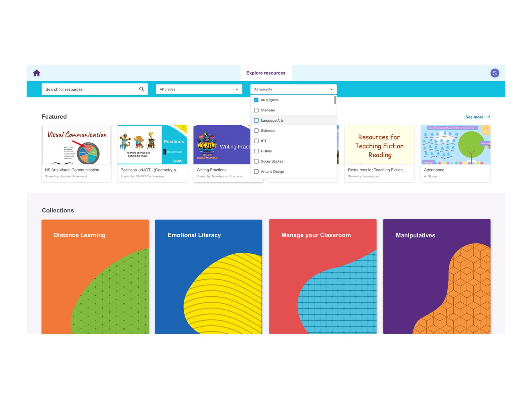
Task: Expand the All subjects dropdown filter
Action: click(x=293, y=89)
